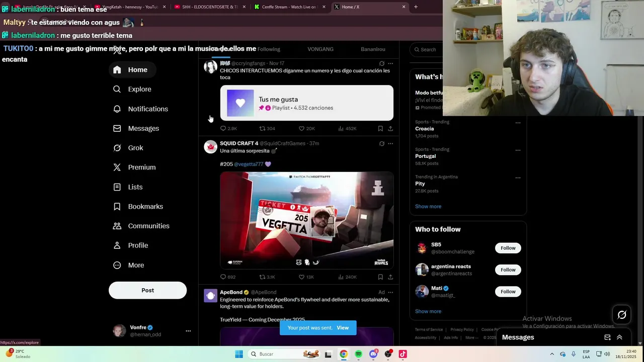Open a new browser tab
The image size is (644, 362).
[416, 7]
